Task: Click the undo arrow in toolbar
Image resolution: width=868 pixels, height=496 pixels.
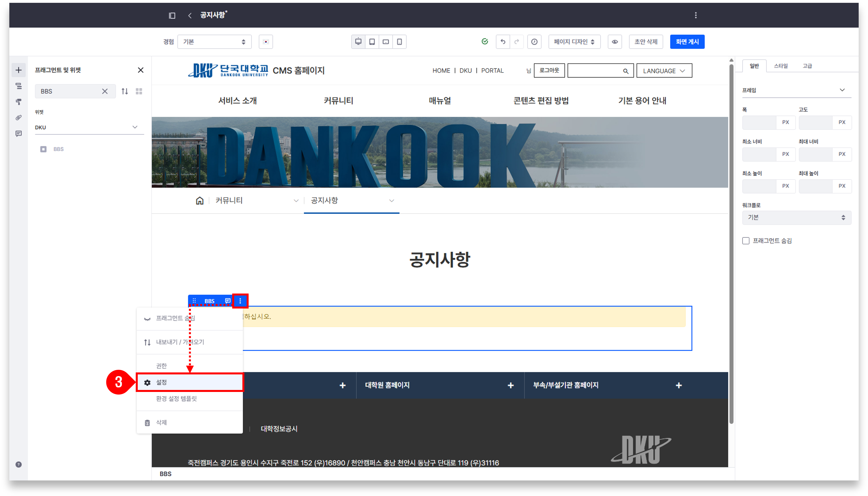Action: point(503,42)
